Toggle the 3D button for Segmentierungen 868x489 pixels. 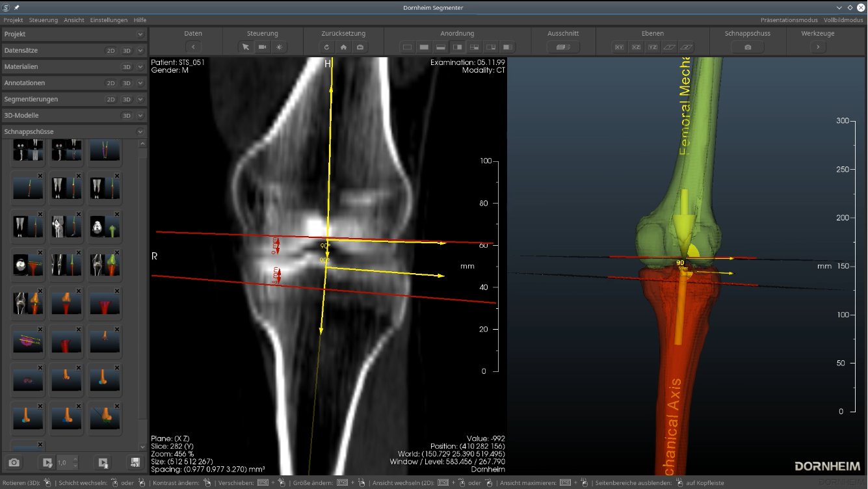(x=127, y=99)
